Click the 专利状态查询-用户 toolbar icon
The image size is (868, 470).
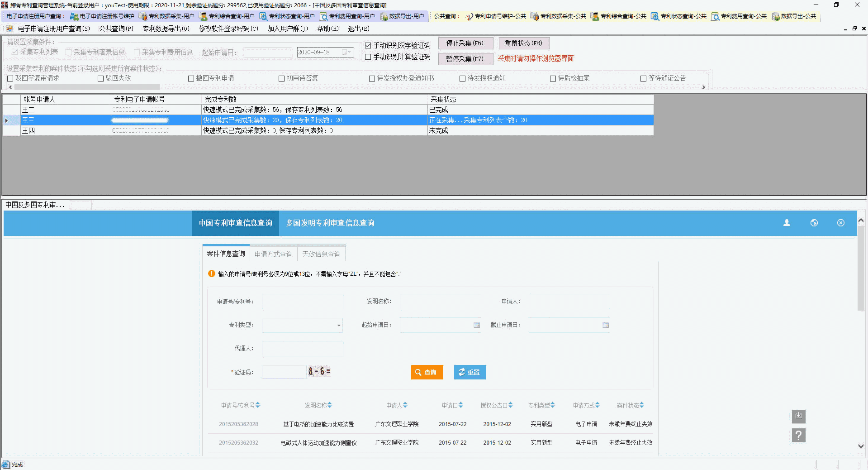pyautogui.click(x=287, y=16)
